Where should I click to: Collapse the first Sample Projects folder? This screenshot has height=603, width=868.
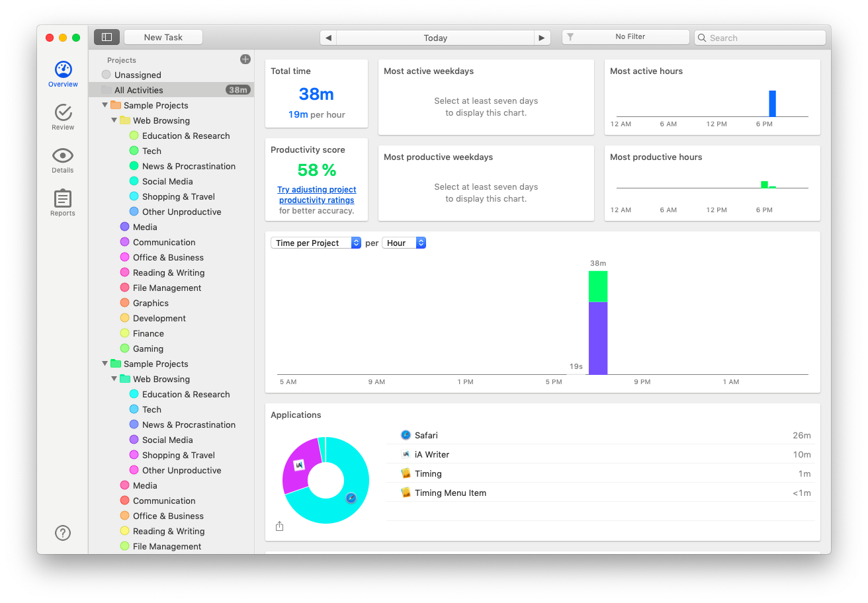[x=104, y=105]
